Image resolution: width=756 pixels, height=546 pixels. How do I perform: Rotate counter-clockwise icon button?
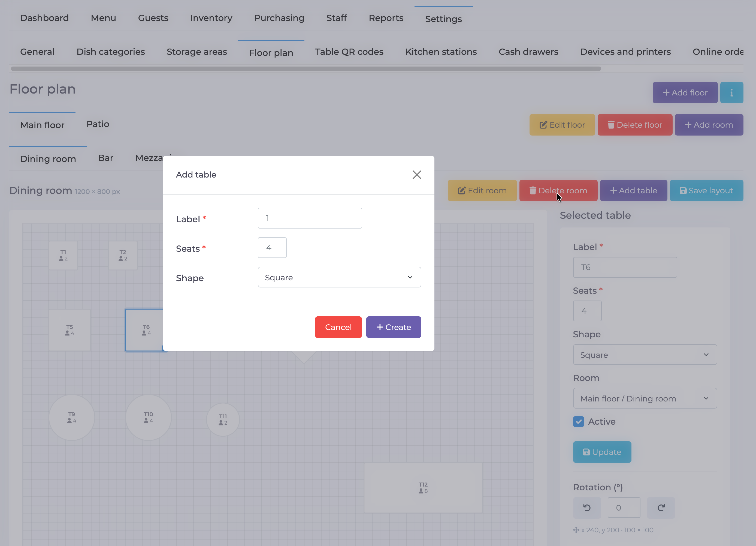[x=587, y=508]
